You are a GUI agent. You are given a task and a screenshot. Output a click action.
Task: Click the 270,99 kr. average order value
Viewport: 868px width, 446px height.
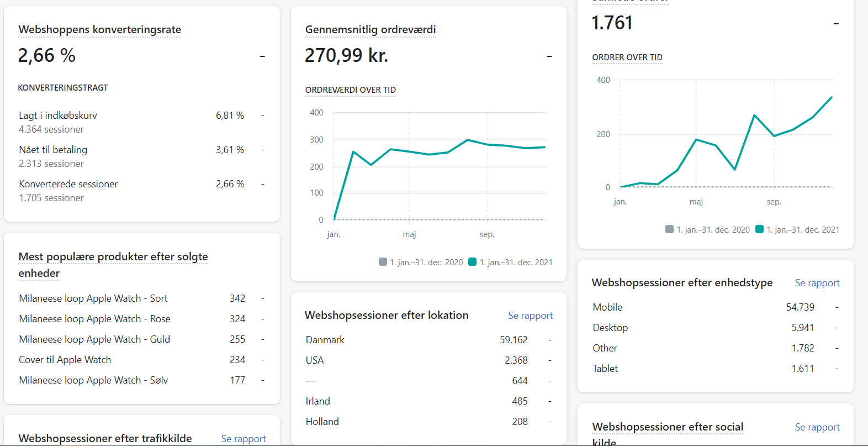pos(346,55)
